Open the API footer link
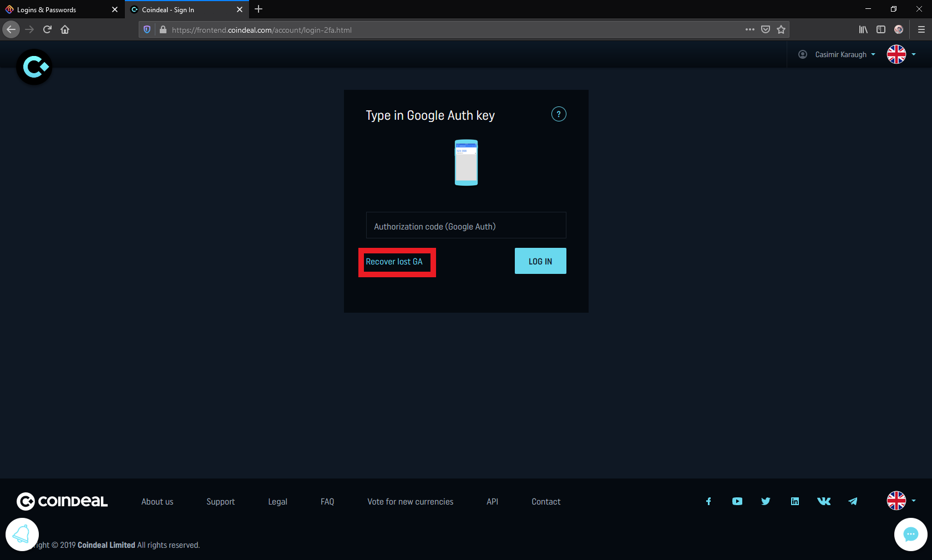This screenshot has height=560, width=932. click(493, 502)
